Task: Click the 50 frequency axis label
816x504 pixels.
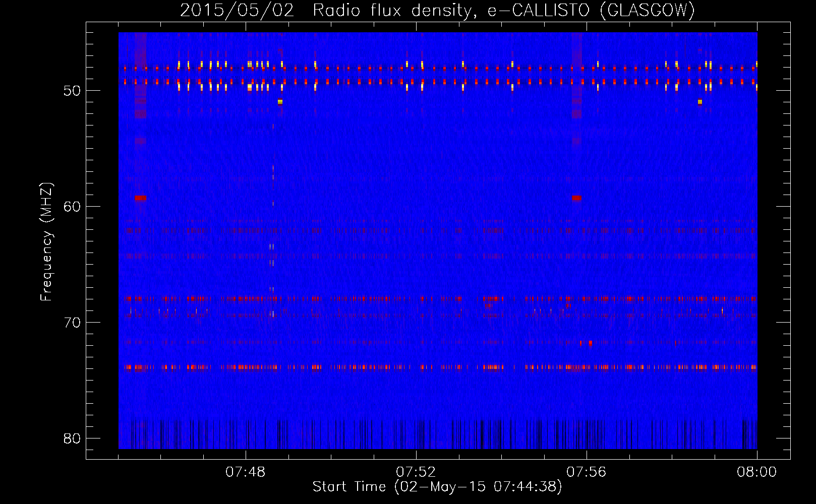Action: pyautogui.click(x=73, y=91)
